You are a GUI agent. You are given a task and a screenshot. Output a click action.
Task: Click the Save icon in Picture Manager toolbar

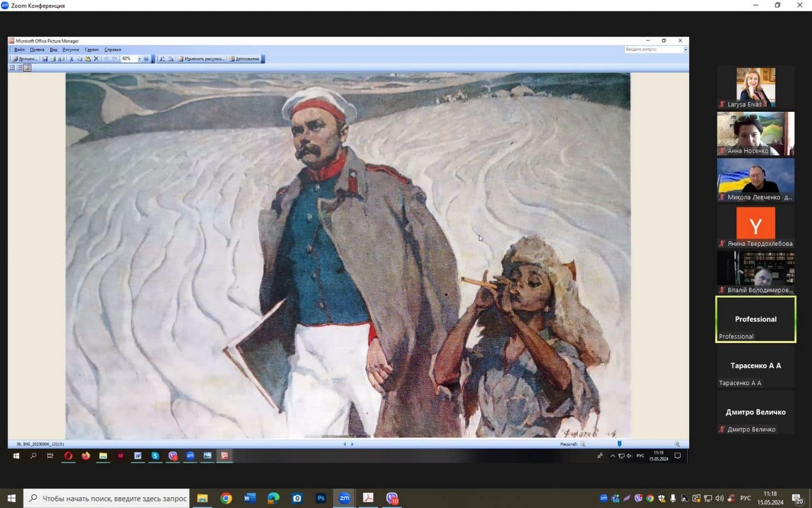pyautogui.click(x=45, y=59)
